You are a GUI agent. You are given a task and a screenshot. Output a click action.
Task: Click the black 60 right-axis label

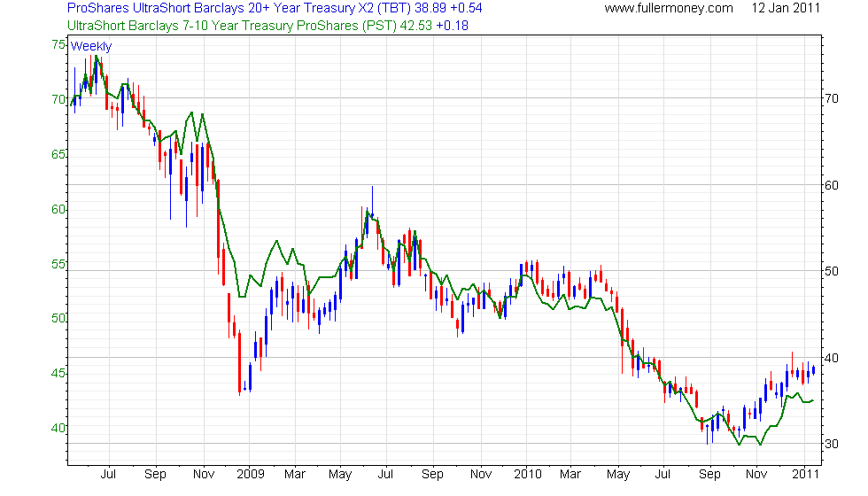click(x=832, y=185)
